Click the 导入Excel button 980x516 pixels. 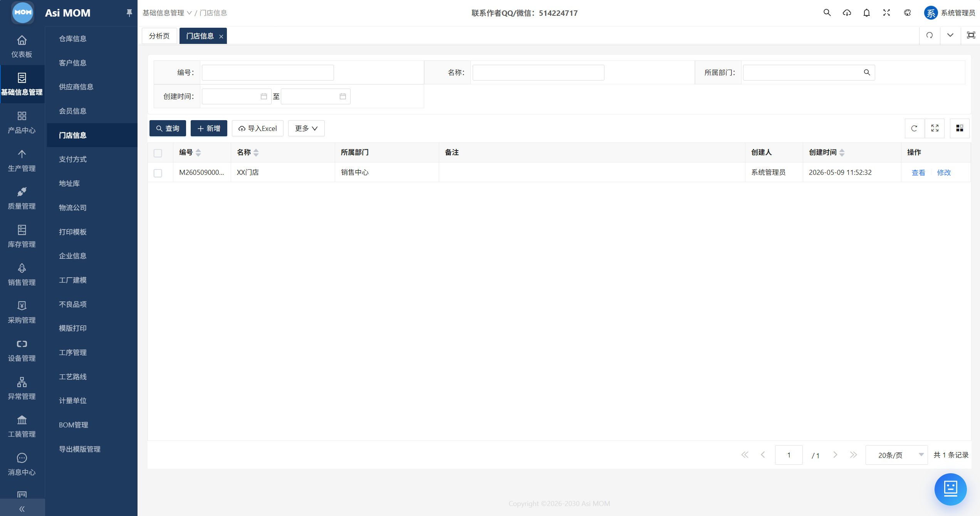258,128
